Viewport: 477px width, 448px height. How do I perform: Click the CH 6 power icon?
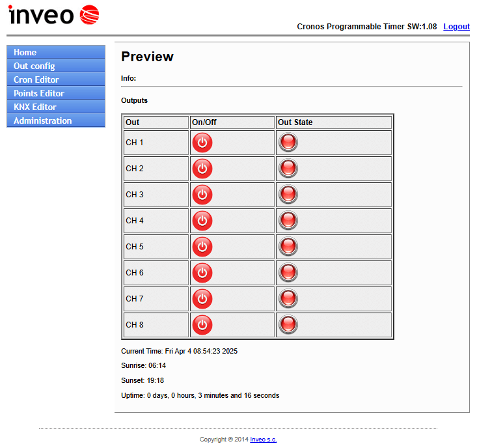202,273
